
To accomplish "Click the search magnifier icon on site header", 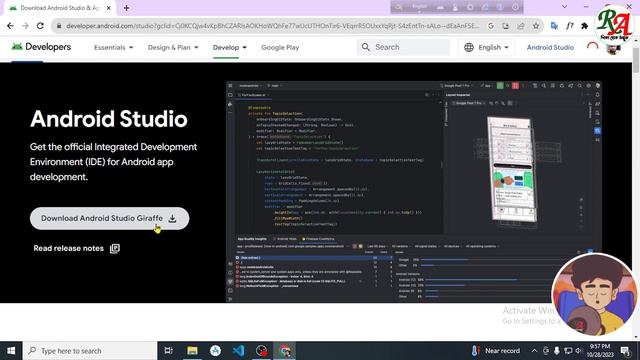I will click(x=366, y=47).
